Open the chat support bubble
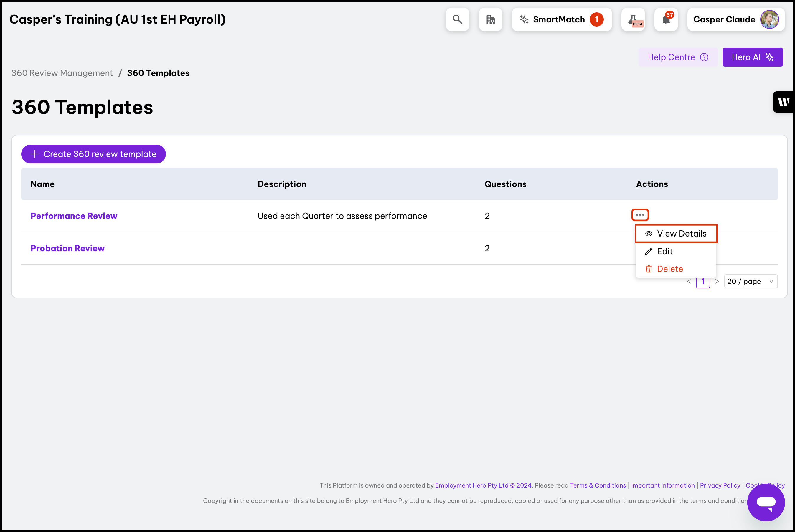Image resolution: width=795 pixels, height=532 pixels. tap(766, 502)
